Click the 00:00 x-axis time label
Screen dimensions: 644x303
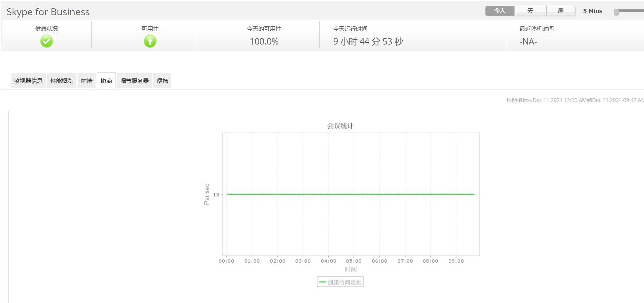click(x=226, y=261)
